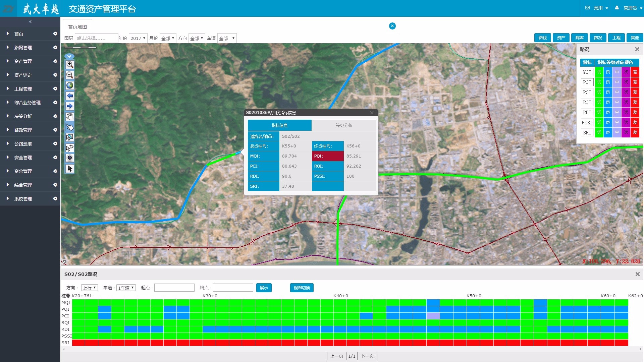This screenshot has height=362, width=644.
Task: Go to next map view arrow
Action: pyautogui.click(x=69, y=106)
